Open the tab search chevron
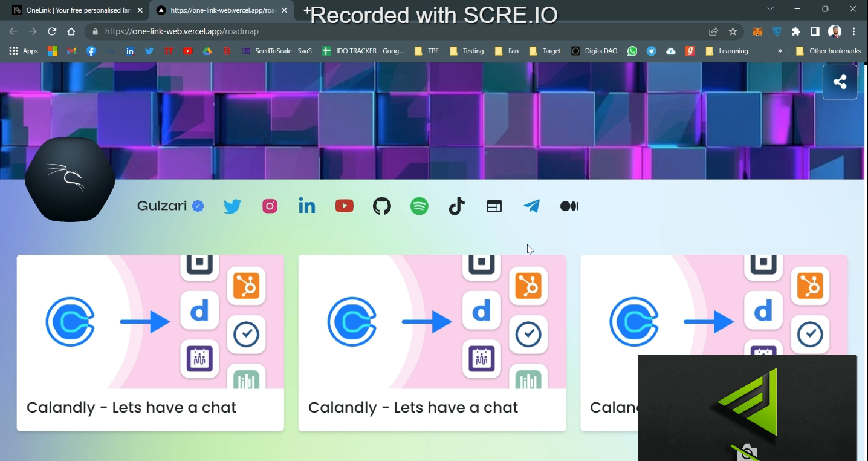The width and height of the screenshot is (868, 461). pyautogui.click(x=770, y=9)
